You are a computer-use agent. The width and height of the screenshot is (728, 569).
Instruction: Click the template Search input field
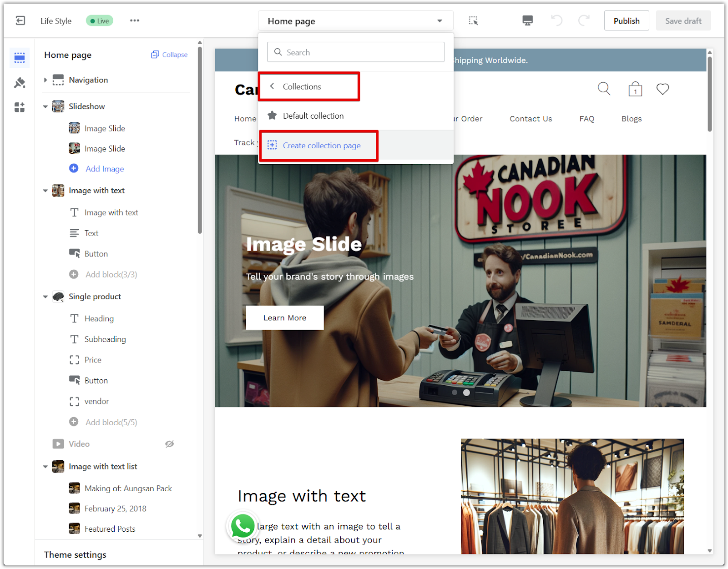356,52
